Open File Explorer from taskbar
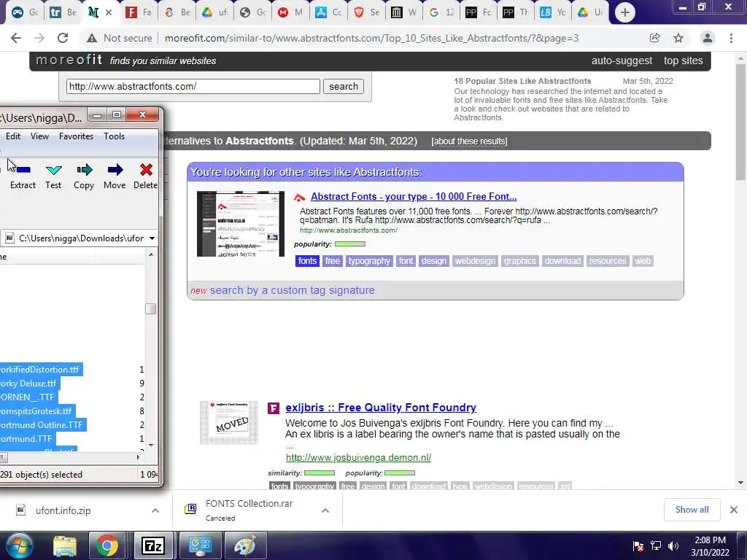The width and height of the screenshot is (747, 560). 64,545
